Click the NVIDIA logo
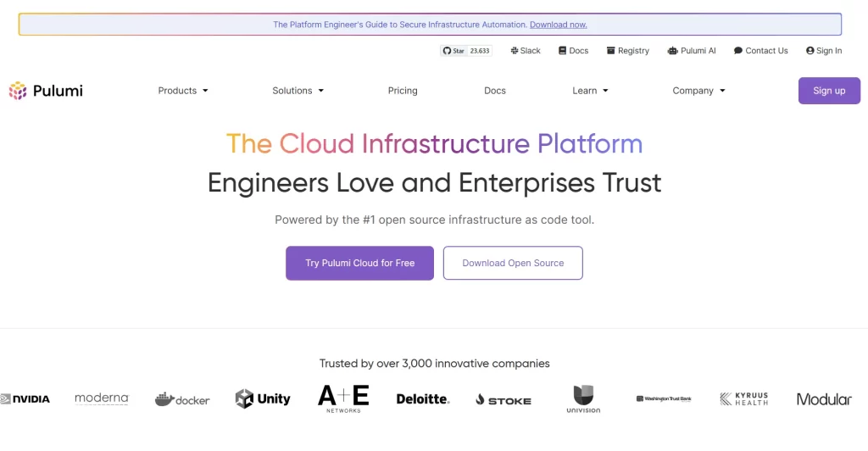 click(25, 399)
